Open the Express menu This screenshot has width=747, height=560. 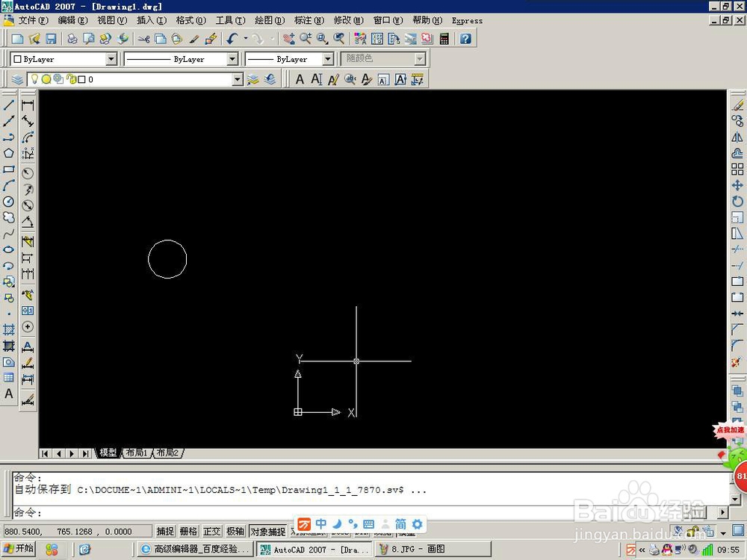[467, 20]
